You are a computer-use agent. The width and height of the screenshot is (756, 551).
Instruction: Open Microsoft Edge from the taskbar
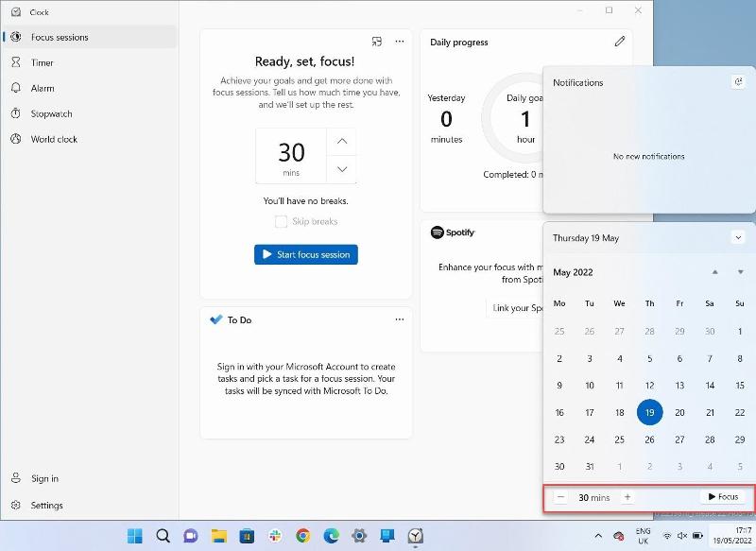click(x=332, y=536)
